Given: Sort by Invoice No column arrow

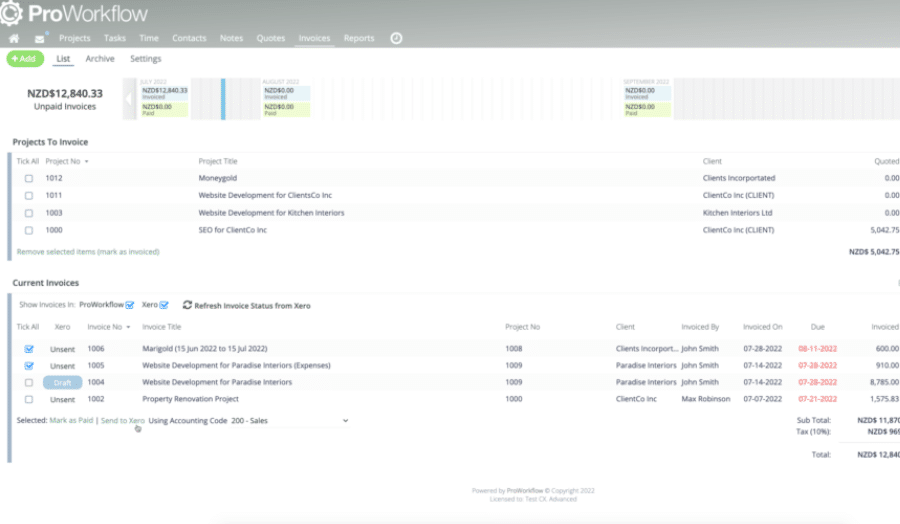Looking at the screenshot, I should (128, 327).
